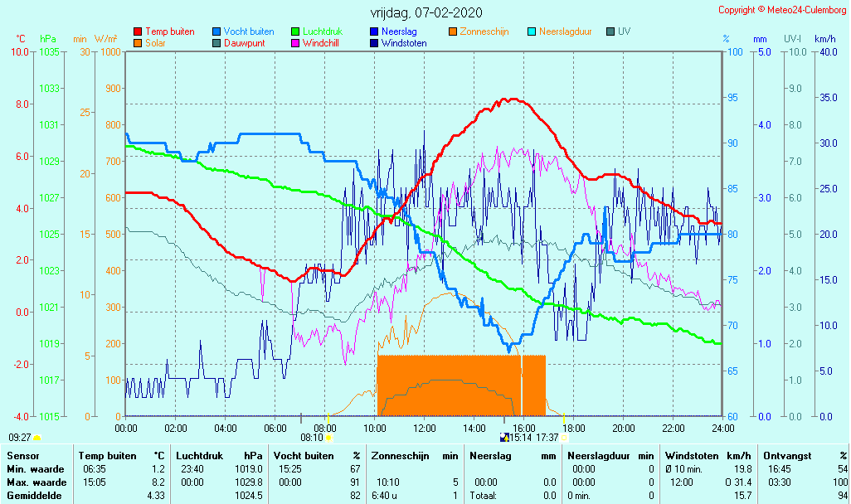Click the Dauwpunt legend label
This screenshot has height=504, width=851.
[x=244, y=43]
